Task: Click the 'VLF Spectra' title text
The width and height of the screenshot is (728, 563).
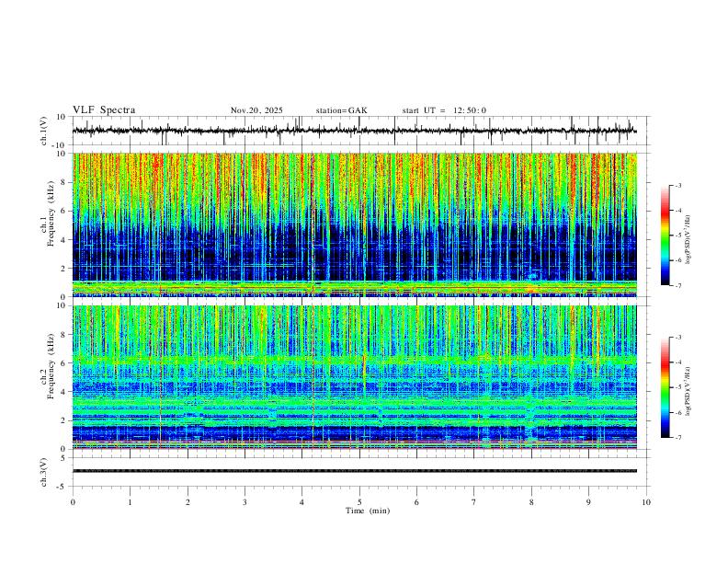Action: coord(104,110)
